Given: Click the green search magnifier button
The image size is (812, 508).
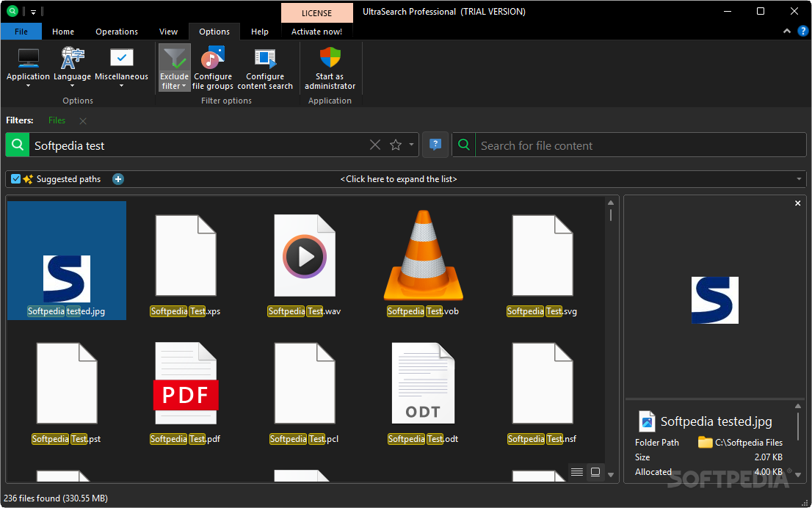Looking at the screenshot, I should pos(18,145).
